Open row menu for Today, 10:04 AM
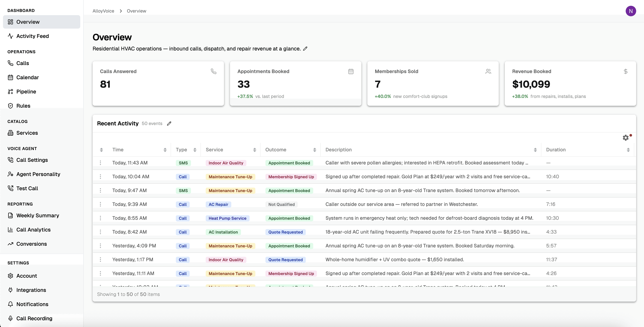The height and width of the screenshot is (327, 644). pos(100,176)
